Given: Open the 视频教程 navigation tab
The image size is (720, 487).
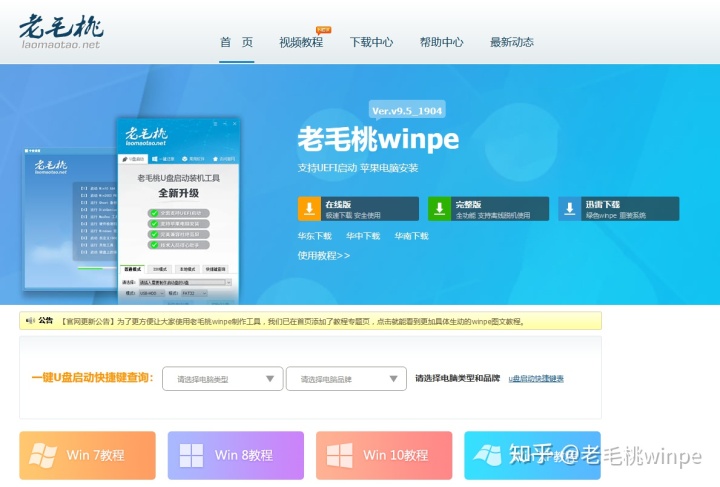Looking at the screenshot, I should 301,42.
